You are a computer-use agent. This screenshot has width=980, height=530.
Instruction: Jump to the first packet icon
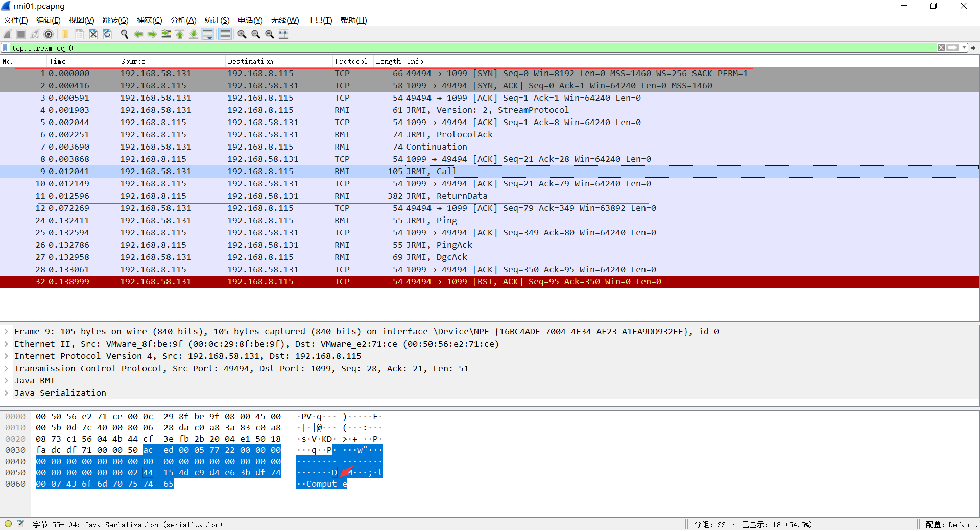click(x=180, y=34)
